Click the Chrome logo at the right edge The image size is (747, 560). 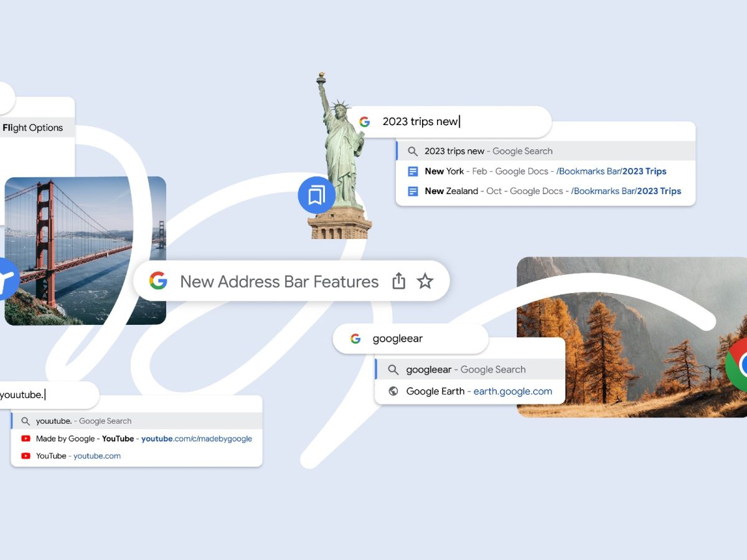pyautogui.click(x=738, y=364)
